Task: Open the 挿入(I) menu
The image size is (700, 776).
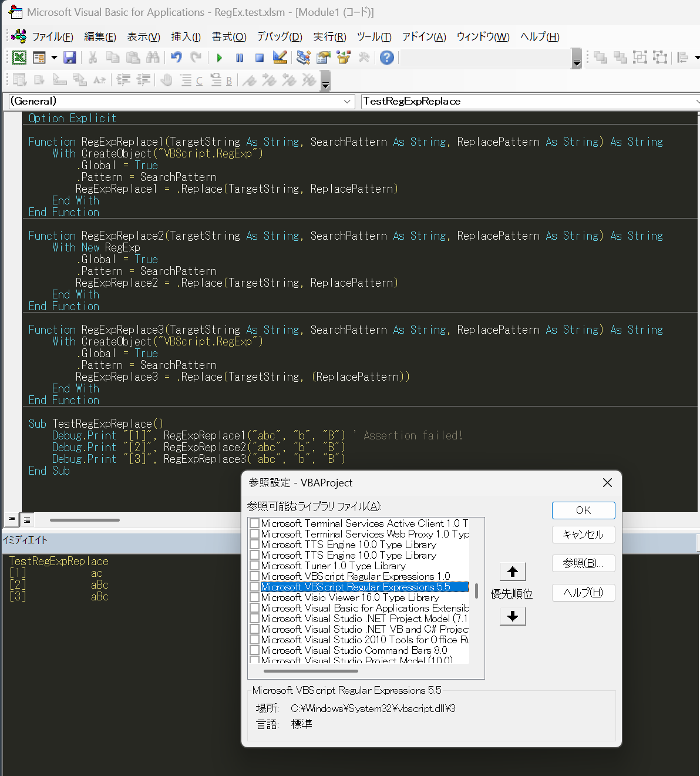Action: click(x=186, y=36)
